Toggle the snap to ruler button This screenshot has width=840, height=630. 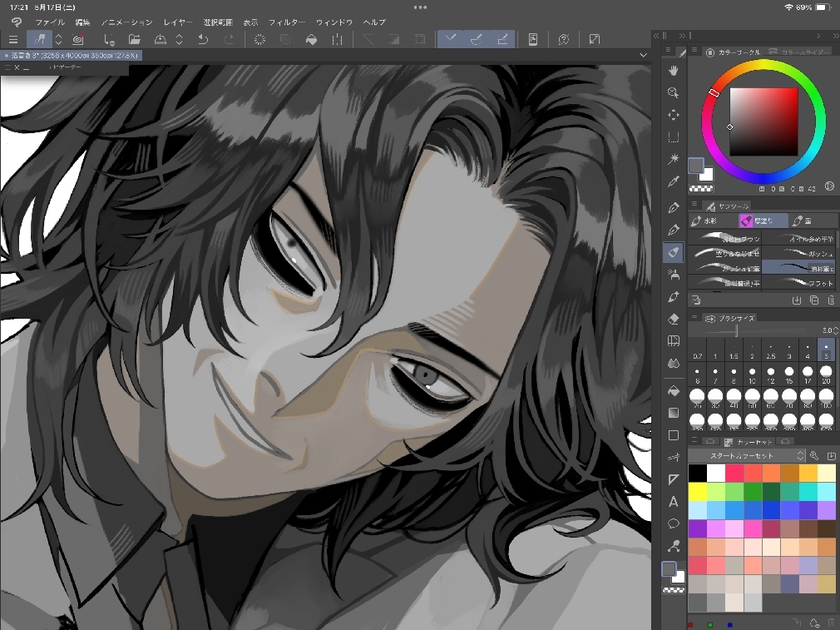point(451,39)
